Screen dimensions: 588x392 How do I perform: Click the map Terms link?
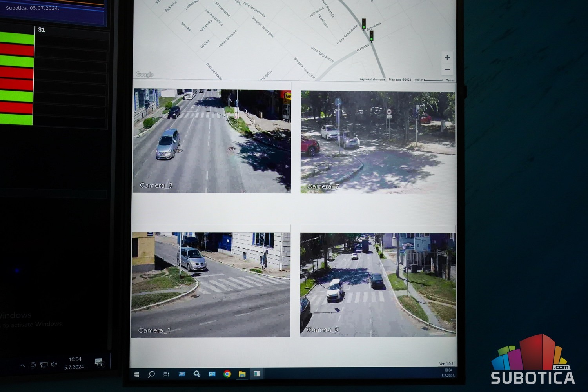coord(450,80)
